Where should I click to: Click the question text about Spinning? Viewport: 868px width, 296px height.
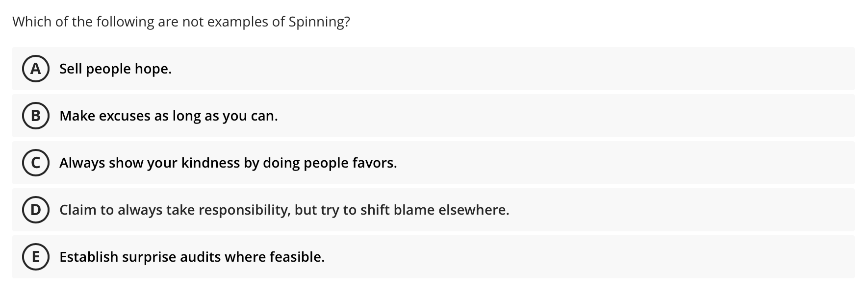click(x=181, y=21)
